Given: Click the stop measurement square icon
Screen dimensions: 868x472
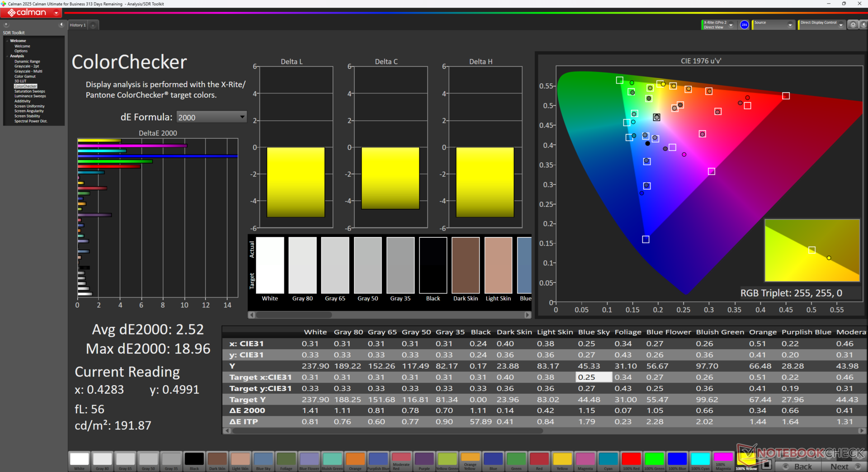Looking at the screenshot, I should tap(766, 464).
